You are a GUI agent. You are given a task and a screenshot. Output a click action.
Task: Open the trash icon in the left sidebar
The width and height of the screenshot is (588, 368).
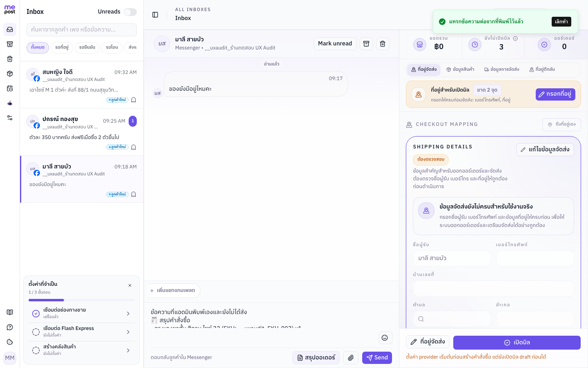(10, 59)
